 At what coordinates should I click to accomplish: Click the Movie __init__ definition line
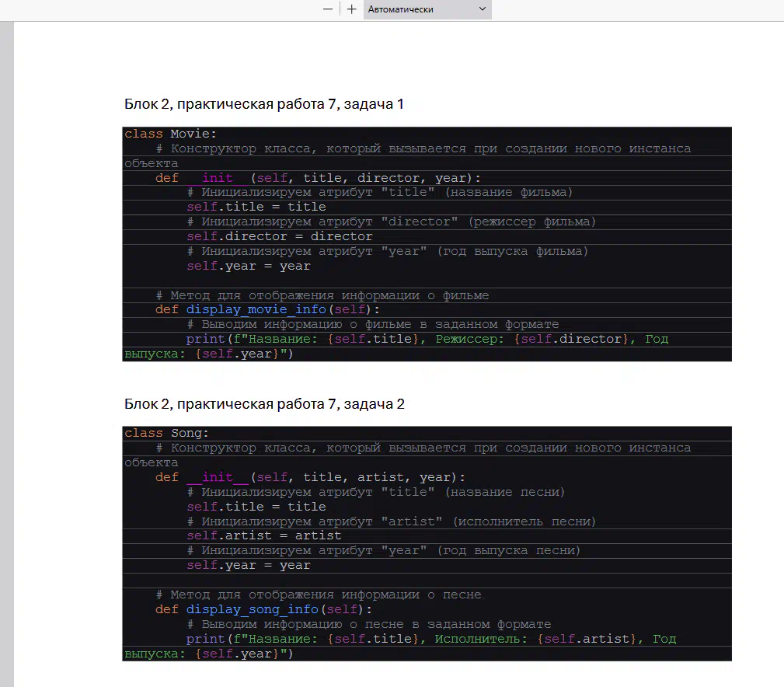pos(318,178)
